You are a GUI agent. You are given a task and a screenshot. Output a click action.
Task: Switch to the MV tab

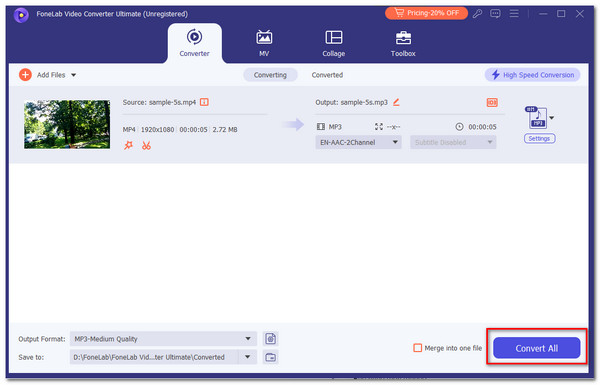coord(264,43)
